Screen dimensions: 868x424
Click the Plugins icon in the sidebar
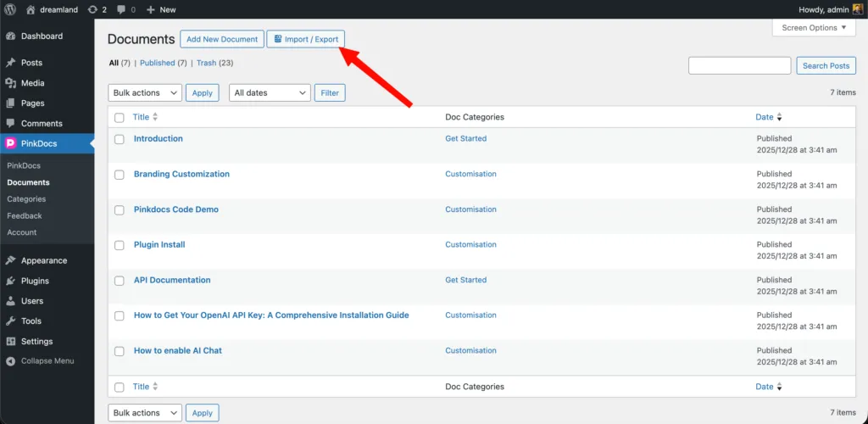pos(11,281)
